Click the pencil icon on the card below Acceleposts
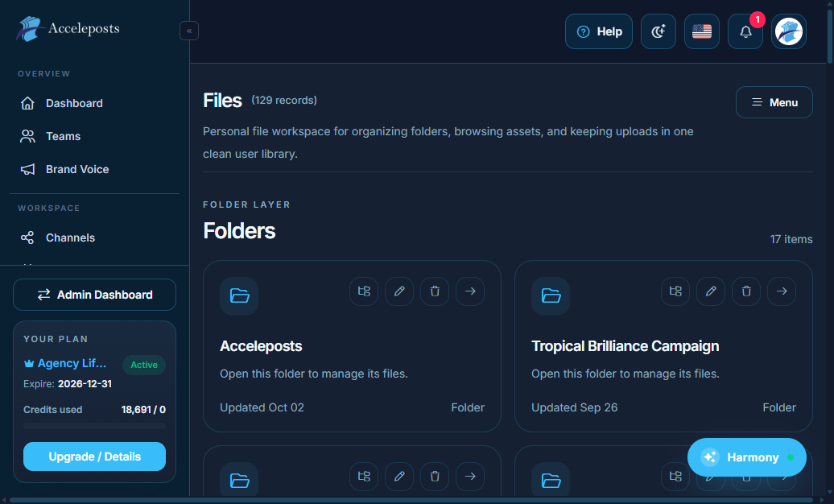The image size is (834, 504). (399, 477)
